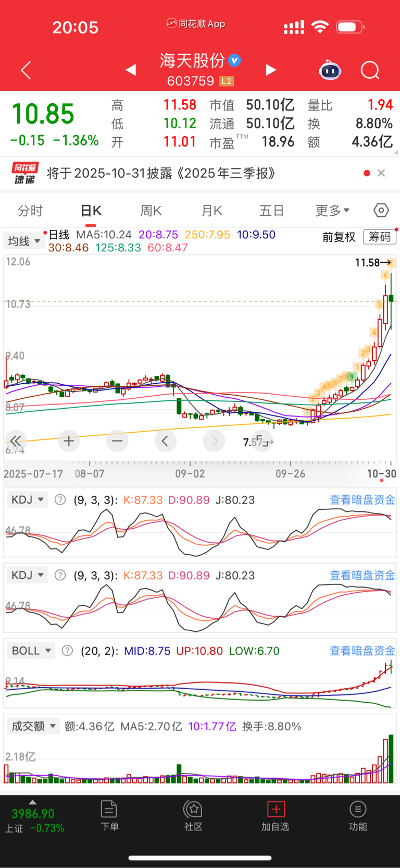
Task: Open help icon in BOLL panel
Action: [x=67, y=651]
